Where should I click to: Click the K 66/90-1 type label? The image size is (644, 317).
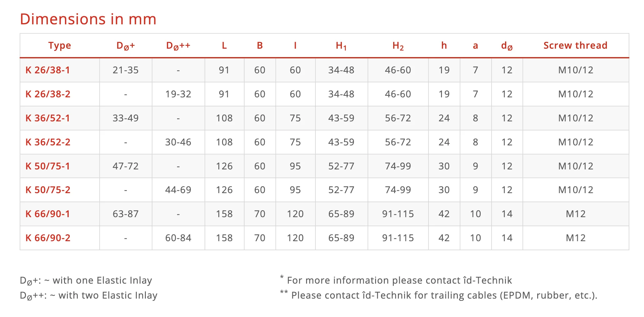click(48, 214)
